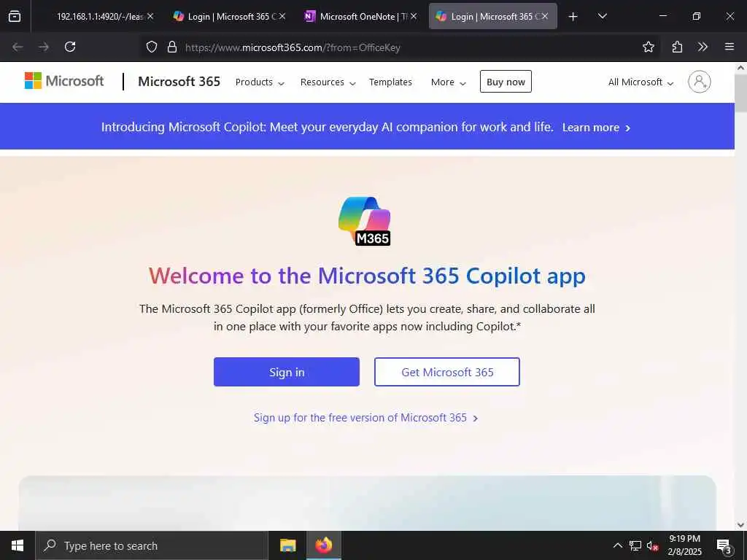The width and height of the screenshot is (747, 560).
Task: Reload the current page
Action: (x=70, y=47)
